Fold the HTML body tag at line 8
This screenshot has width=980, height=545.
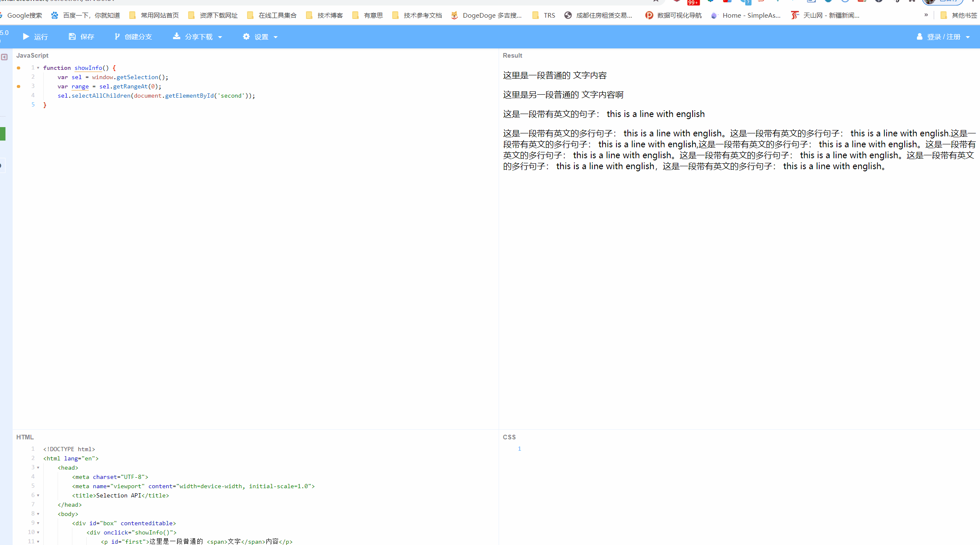pos(38,514)
